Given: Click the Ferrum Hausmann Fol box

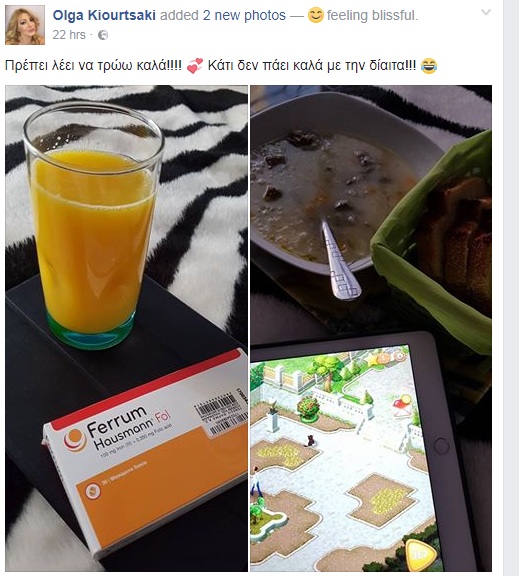Looking at the screenshot, I should 147,452.
